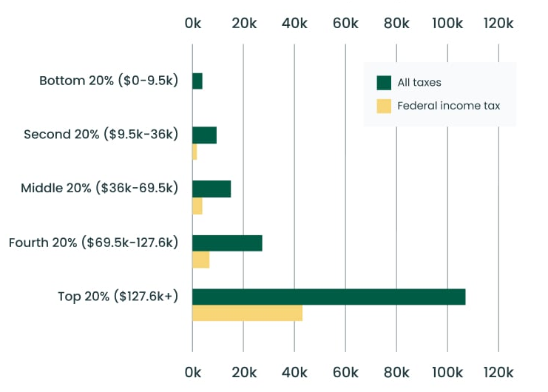
Task: Select the Fourth 20% All taxes bar
Action: tap(227, 243)
